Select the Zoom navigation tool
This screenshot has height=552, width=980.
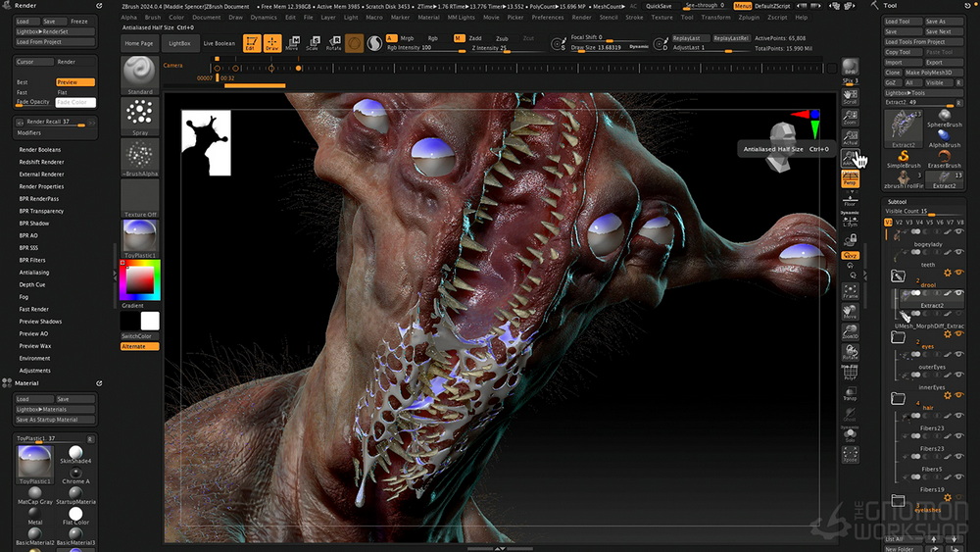click(x=850, y=117)
